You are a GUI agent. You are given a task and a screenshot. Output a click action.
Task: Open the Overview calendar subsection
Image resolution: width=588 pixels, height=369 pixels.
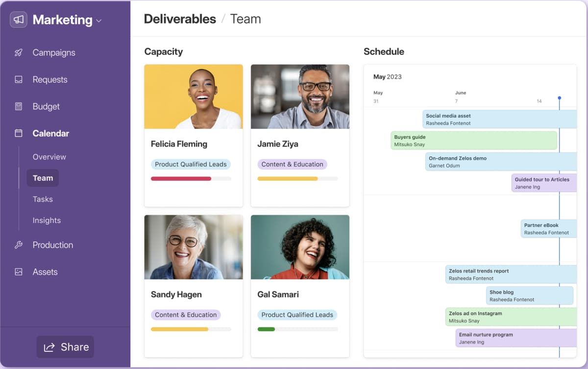[x=49, y=157]
